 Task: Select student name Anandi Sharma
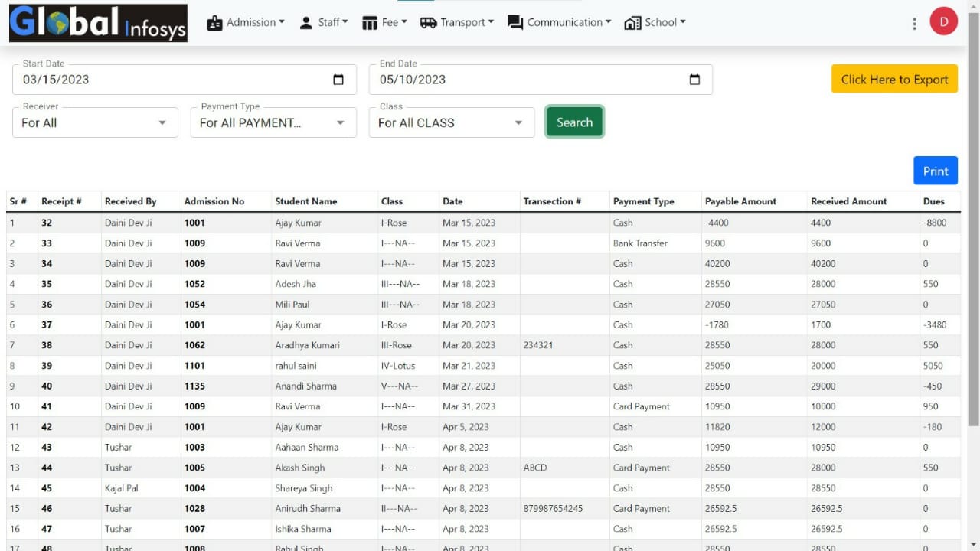click(305, 386)
